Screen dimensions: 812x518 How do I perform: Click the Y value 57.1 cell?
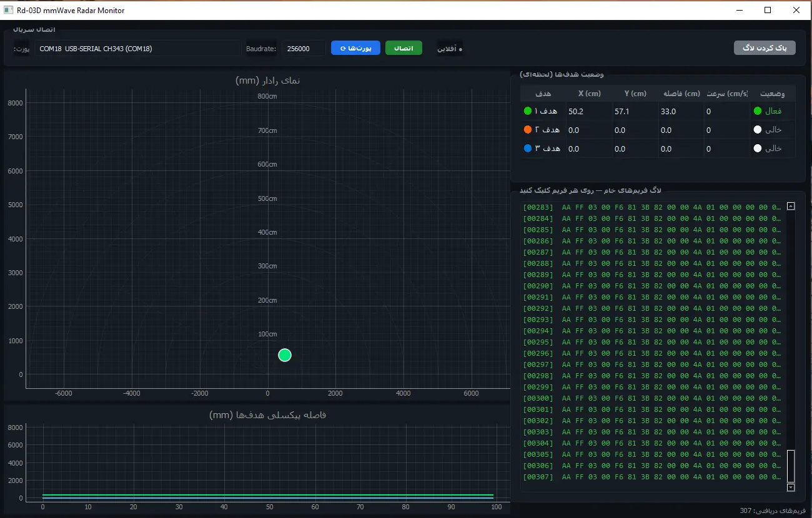635,111
